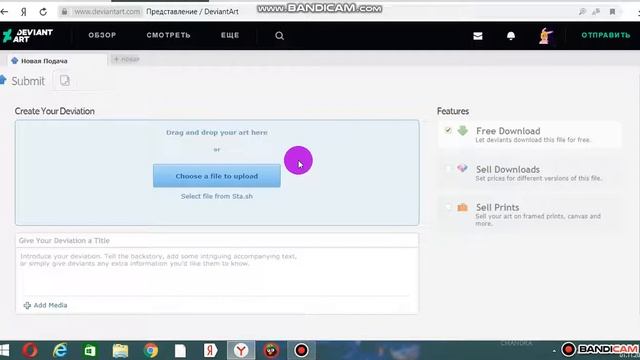This screenshot has width=640, height=360.
Task: Click the ОТПРАВИТЬ button
Action: [606, 36]
